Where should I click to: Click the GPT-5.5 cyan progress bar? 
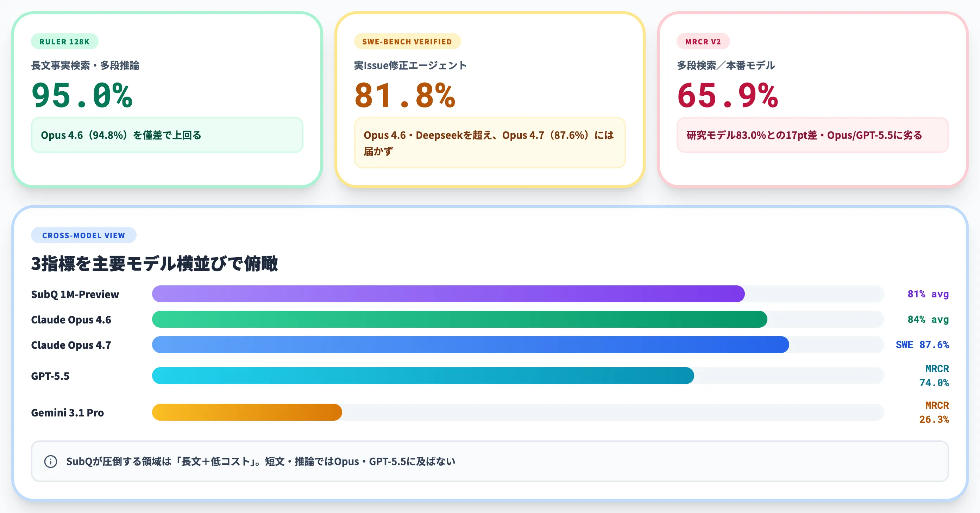[423, 376]
